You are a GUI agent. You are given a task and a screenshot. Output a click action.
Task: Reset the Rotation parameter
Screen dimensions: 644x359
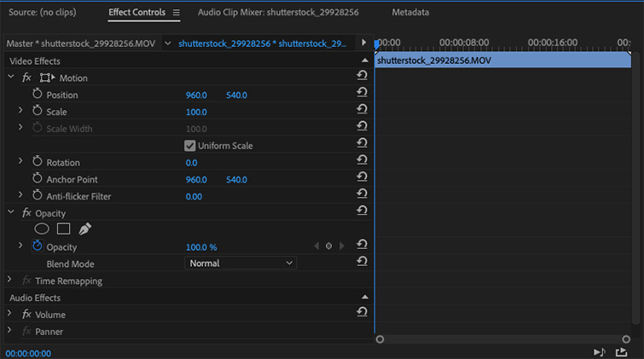point(362,162)
